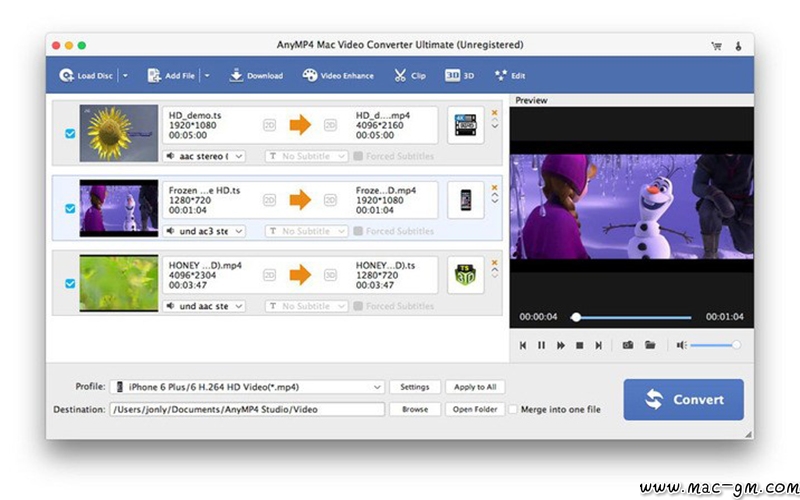Click the Apply to All button
This screenshot has height=500, width=800.
(475, 387)
